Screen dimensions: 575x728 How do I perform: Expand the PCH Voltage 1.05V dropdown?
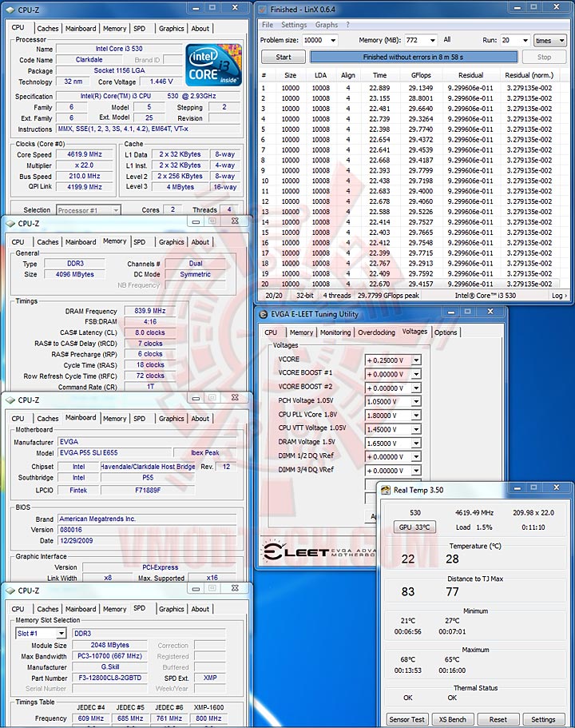416,402
